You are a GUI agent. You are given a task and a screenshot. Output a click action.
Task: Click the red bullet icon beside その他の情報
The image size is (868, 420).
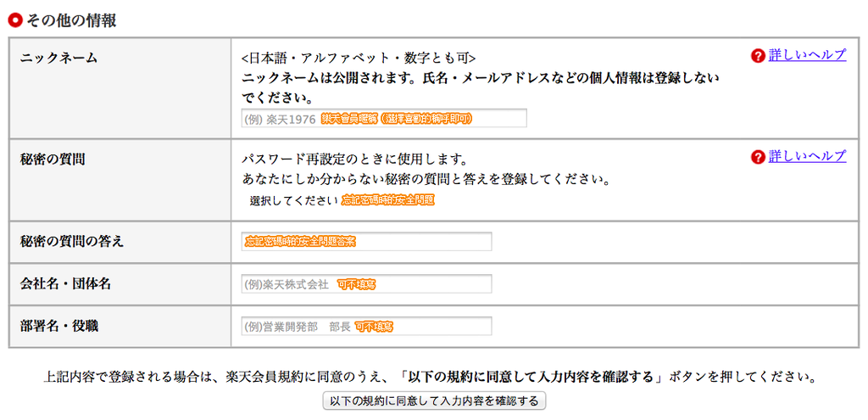pyautogui.click(x=14, y=20)
